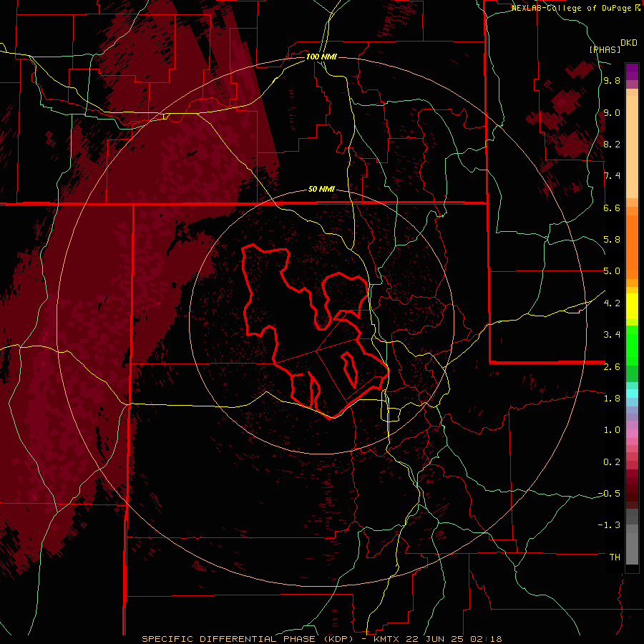Click the purple band atop the color bar
Viewport: 644px width, 644px height.
coord(632,72)
